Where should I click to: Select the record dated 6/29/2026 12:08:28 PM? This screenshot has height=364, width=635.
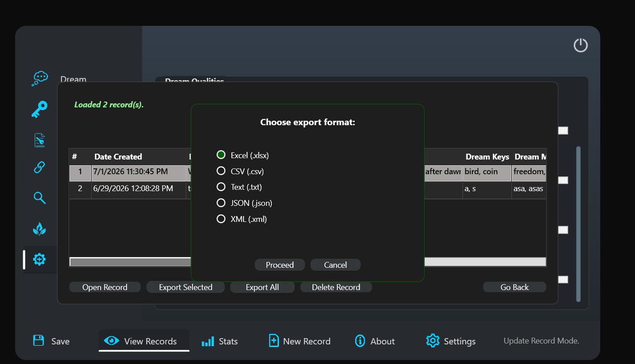[x=139, y=189]
